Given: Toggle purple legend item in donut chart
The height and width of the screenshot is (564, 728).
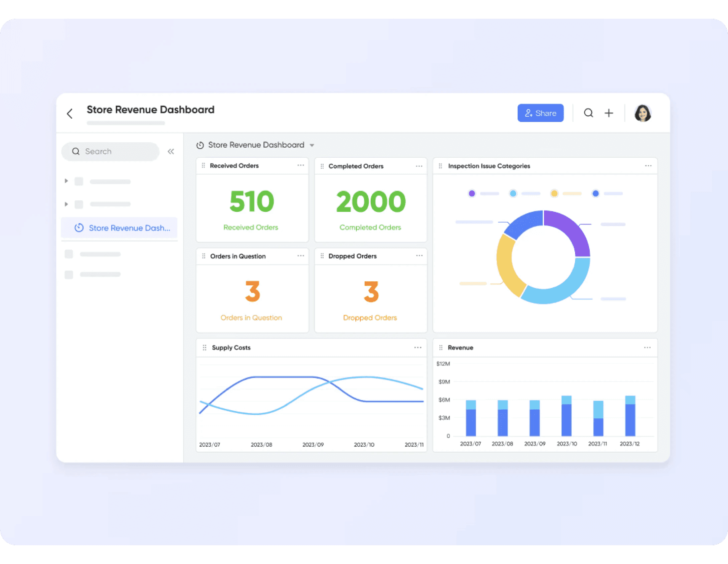Looking at the screenshot, I should coord(472,193).
